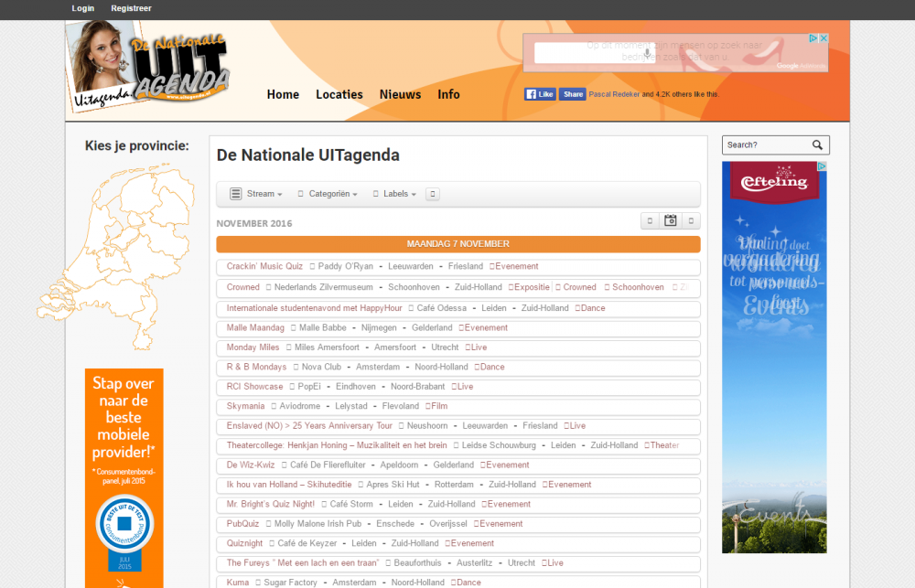Open the Categoriën filter dropdown

(328, 194)
